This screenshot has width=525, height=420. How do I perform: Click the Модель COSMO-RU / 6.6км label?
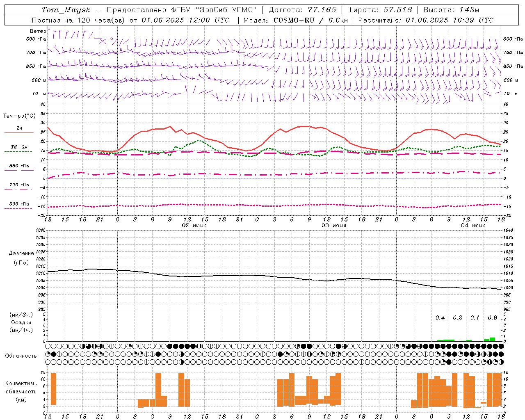pyautogui.click(x=296, y=20)
